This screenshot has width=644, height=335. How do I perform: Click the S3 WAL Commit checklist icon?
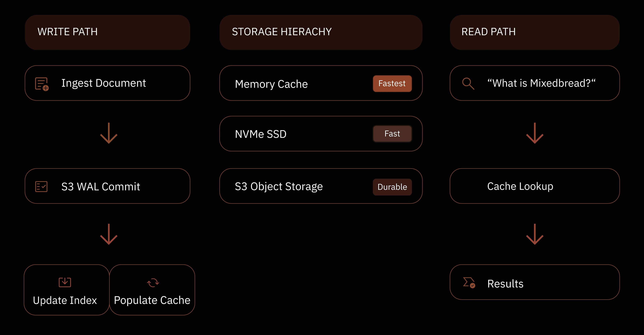click(41, 186)
